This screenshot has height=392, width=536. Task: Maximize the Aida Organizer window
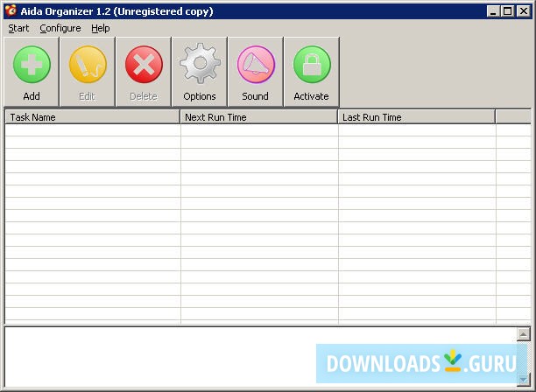508,11
